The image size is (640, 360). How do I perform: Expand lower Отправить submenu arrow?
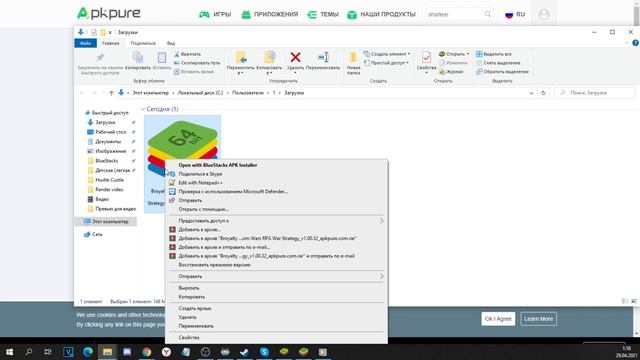[382, 276]
